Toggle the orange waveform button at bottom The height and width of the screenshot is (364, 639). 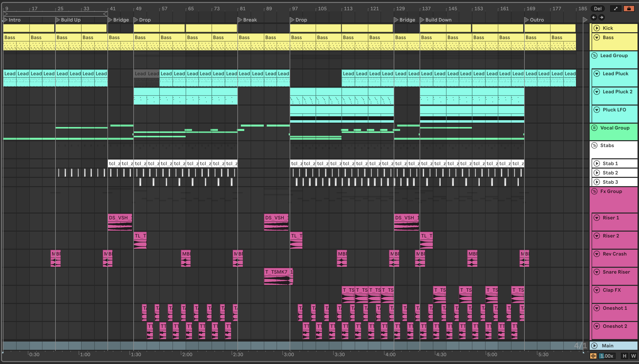pyautogui.click(x=593, y=356)
